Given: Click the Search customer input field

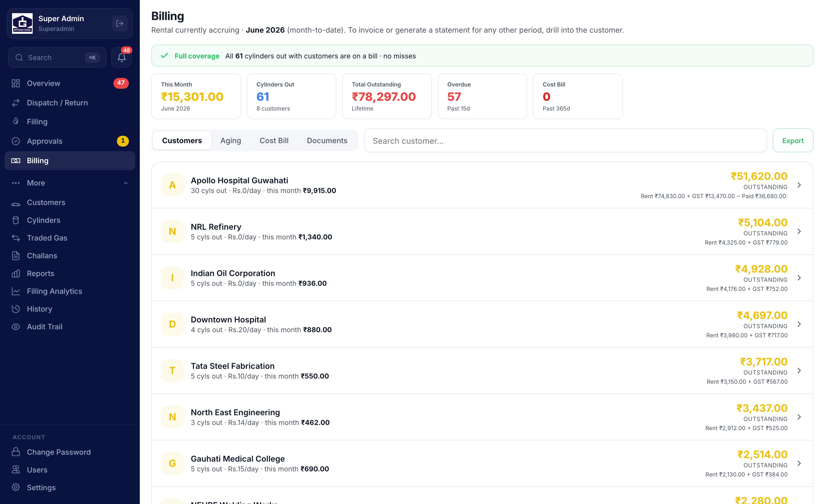Looking at the screenshot, I should (x=565, y=141).
